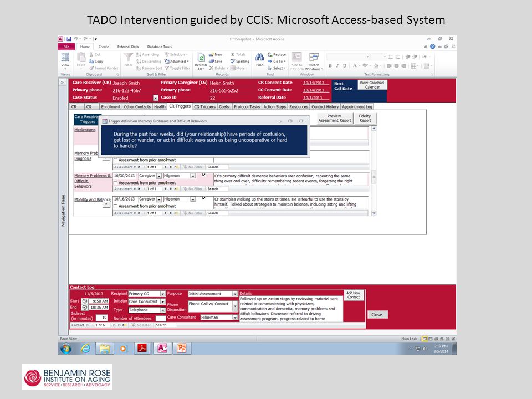Click Preview Assessment Report button
This screenshot has height=399, width=532.
point(335,118)
